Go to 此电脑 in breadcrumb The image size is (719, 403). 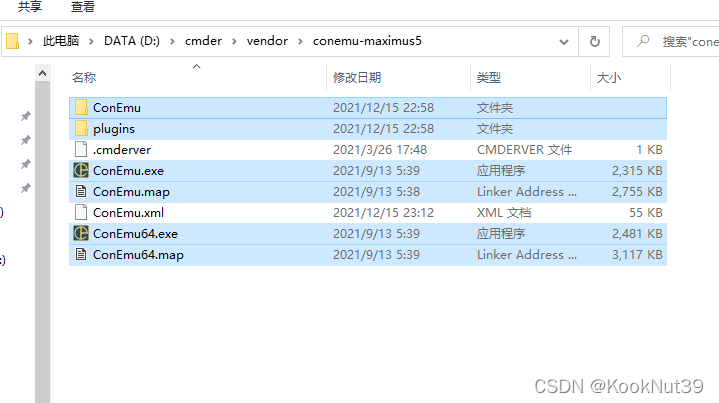pyautogui.click(x=61, y=41)
